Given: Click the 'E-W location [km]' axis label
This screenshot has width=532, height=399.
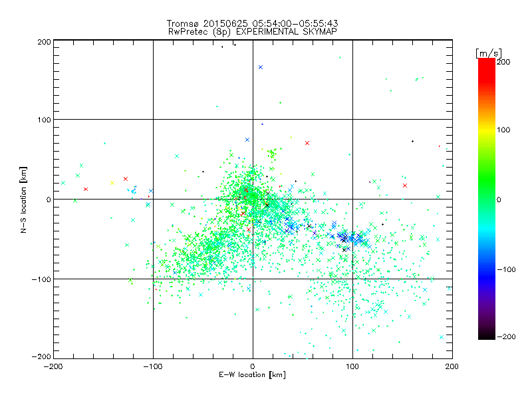Looking at the screenshot, I should point(252,374).
